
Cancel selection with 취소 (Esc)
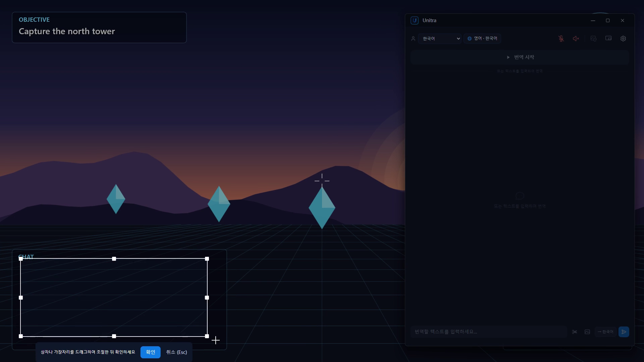pos(176,352)
